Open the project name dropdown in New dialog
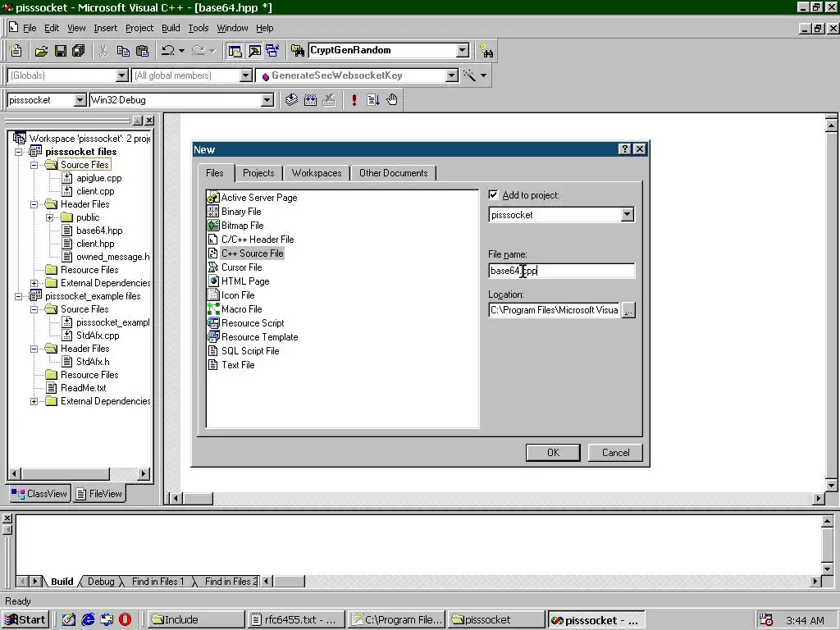 [627, 215]
